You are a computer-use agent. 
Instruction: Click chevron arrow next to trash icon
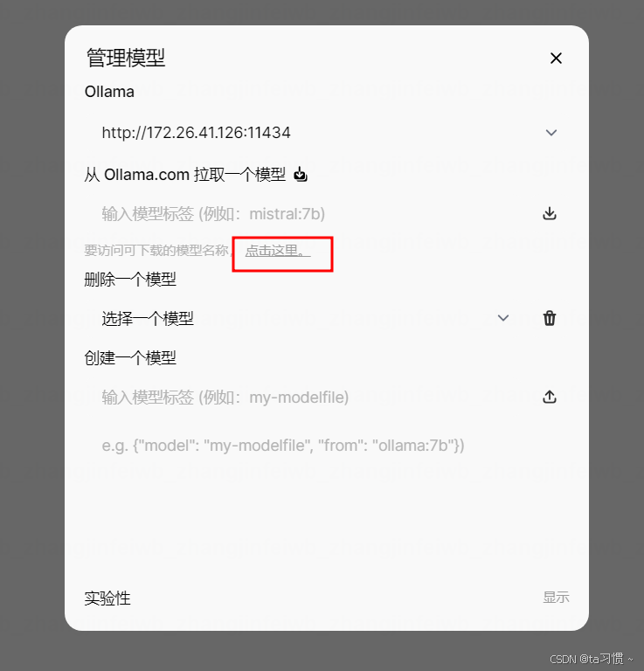pos(503,318)
